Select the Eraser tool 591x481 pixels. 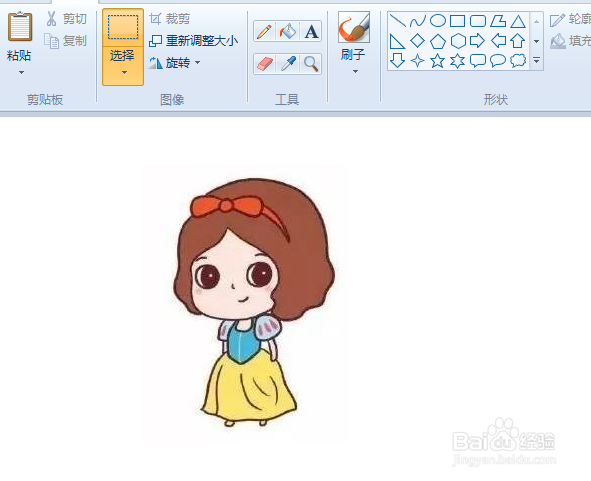[x=264, y=64]
